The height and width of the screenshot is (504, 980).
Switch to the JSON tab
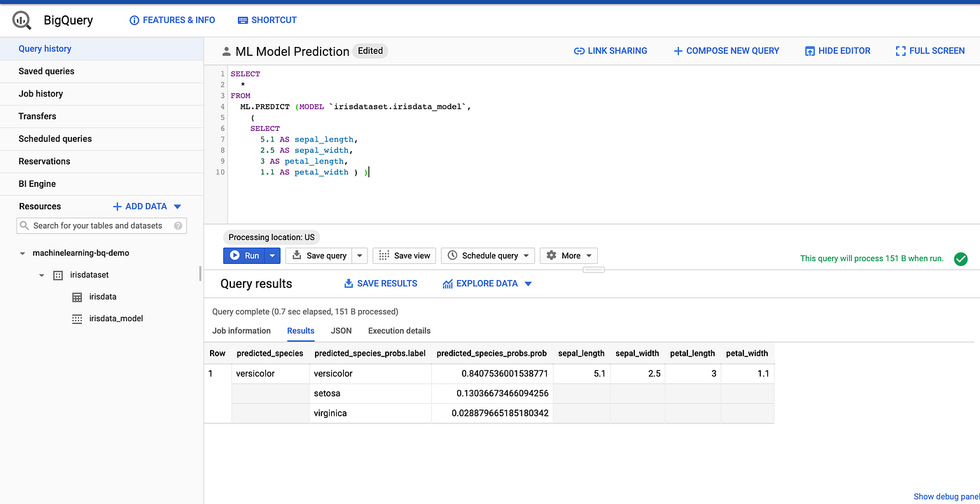(341, 330)
